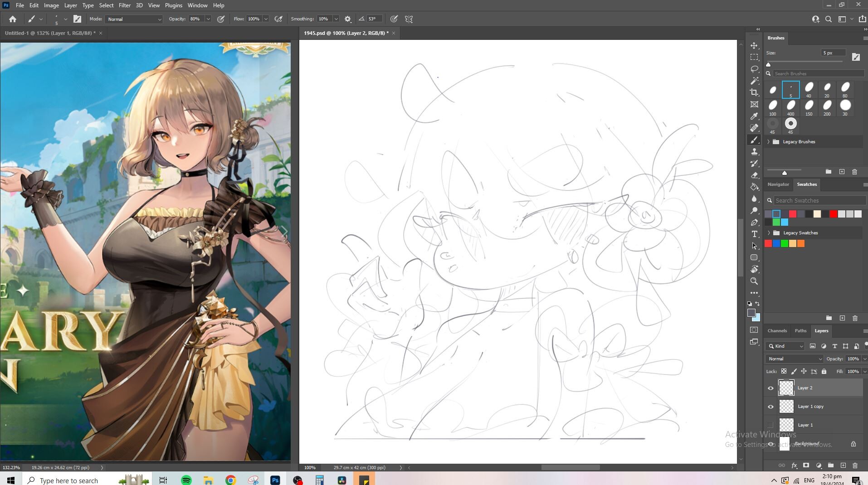Open Chrome from the taskbar
Image resolution: width=868 pixels, height=485 pixels.
230,480
